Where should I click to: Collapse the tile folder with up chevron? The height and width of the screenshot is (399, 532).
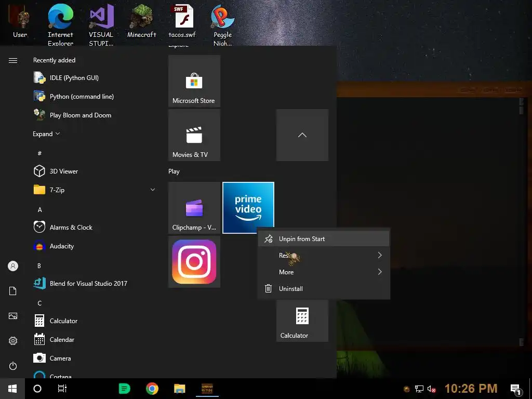[x=302, y=135]
